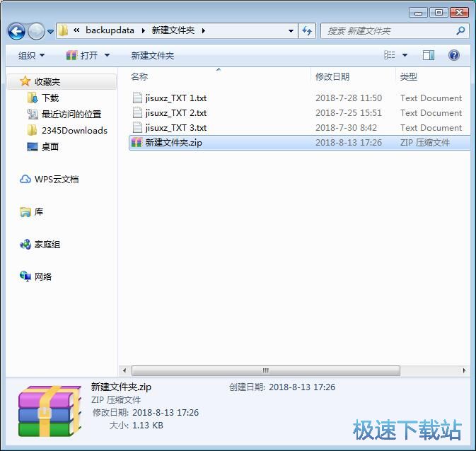Click text file icon of jisuxz_TXT 1.txt
The image size is (476, 451).
pos(137,98)
